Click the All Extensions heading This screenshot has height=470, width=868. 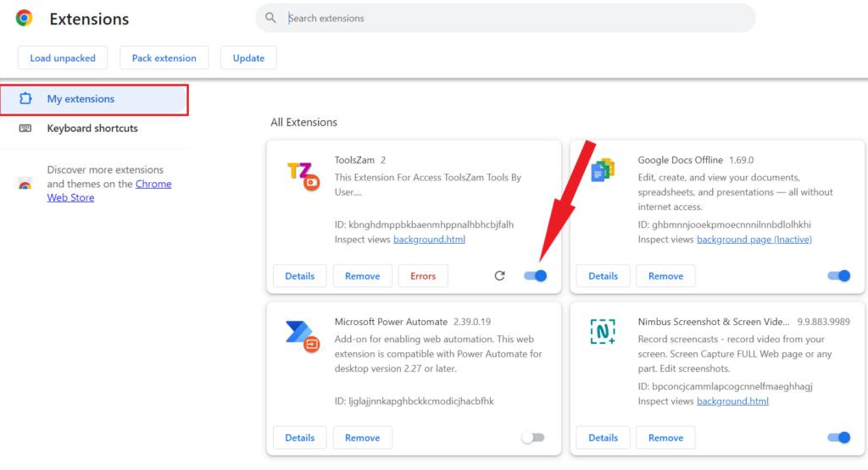click(304, 122)
